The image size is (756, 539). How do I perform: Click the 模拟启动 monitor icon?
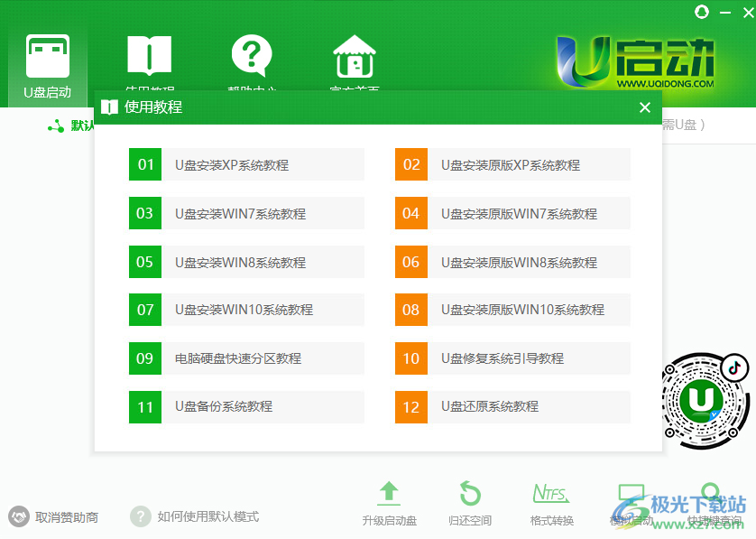tap(632, 494)
